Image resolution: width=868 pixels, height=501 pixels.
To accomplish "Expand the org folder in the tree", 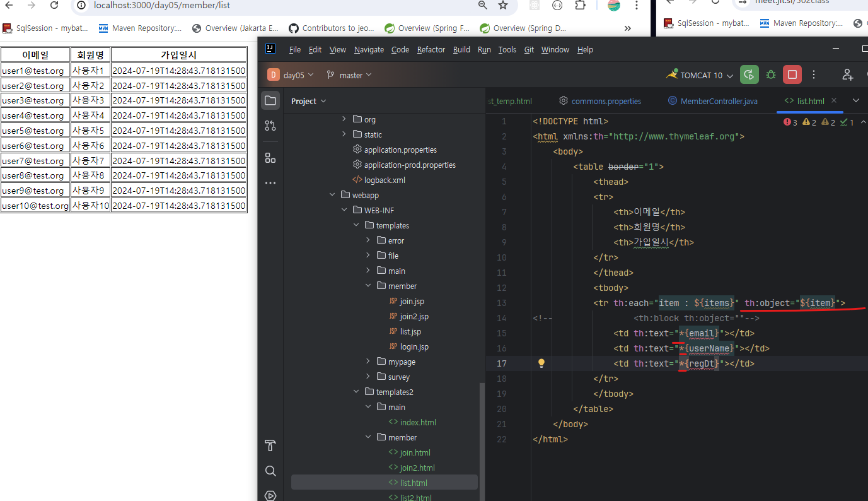I will pos(344,119).
